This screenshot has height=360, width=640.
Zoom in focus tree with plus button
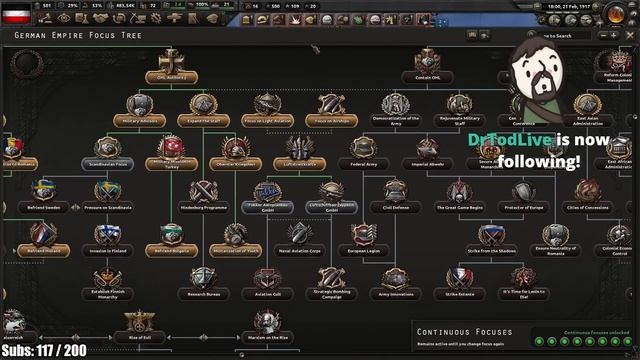point(613,36)
